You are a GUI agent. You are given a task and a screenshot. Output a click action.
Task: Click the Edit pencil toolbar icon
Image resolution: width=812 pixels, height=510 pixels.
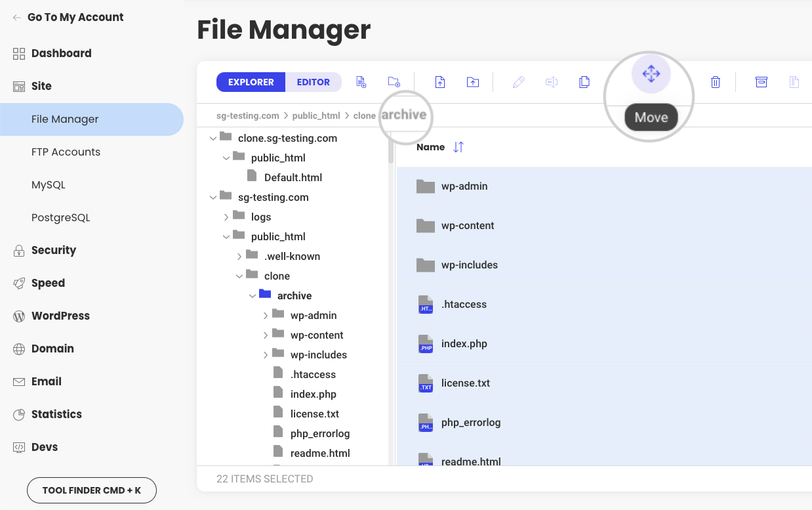pos(519,82)
